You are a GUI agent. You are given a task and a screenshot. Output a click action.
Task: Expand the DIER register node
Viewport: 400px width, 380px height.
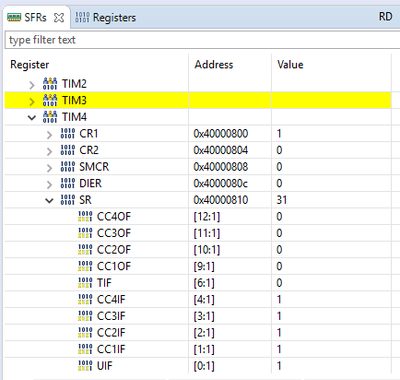[x=49, y=184]
